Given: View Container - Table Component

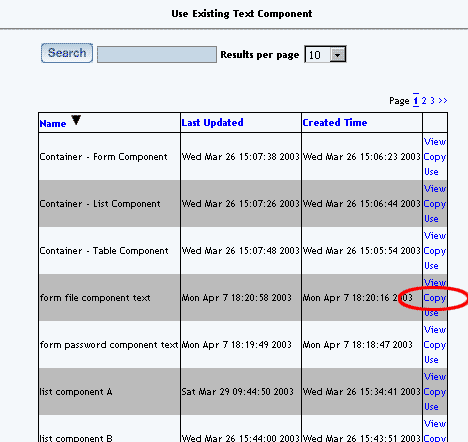Looking at the screenshot, I should coord(435,236).
